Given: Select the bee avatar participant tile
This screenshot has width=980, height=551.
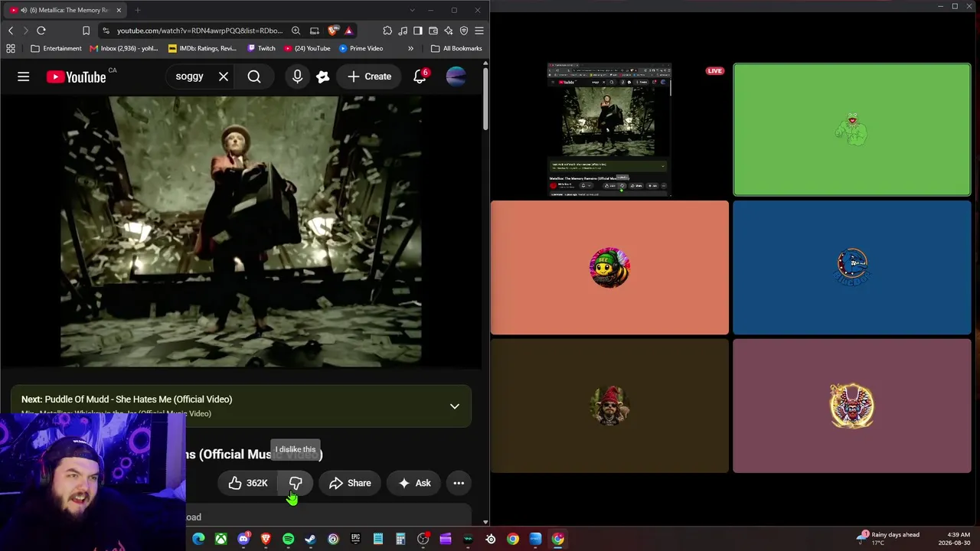Looking at the screenshot, I should (609, 268).
